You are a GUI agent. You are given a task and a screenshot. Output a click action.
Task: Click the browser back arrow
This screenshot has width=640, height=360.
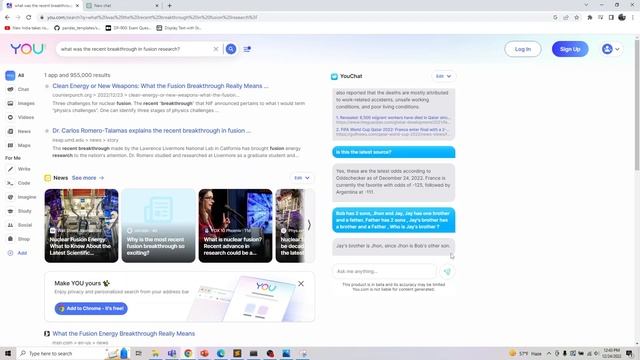click(x=7, y=18)
